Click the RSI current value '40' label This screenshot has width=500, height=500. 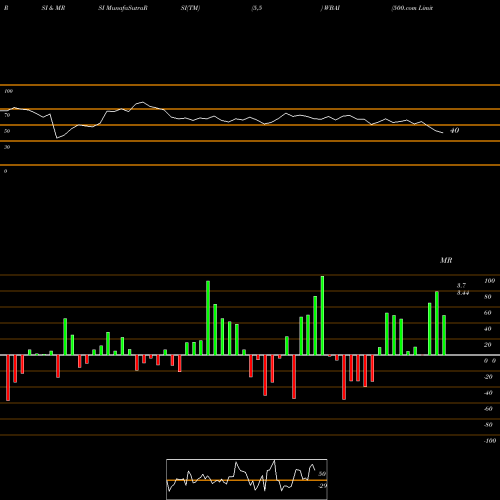(454, 130)
